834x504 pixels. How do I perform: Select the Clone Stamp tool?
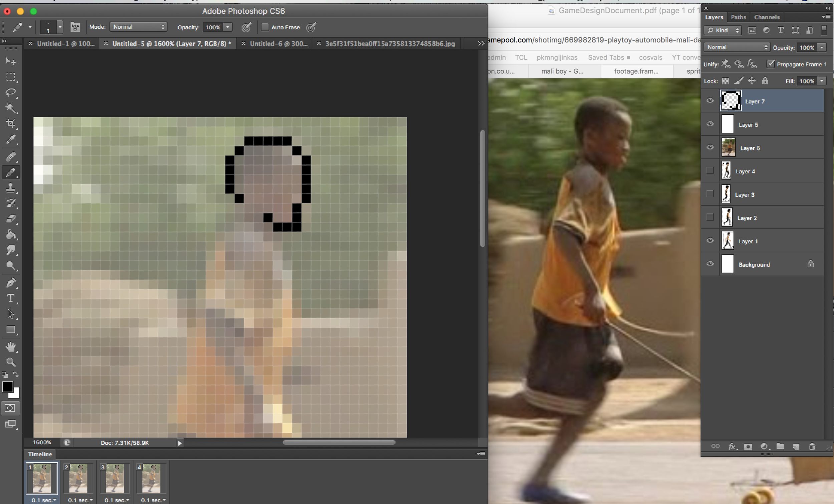pyautogui.click(x=10, y=188)
